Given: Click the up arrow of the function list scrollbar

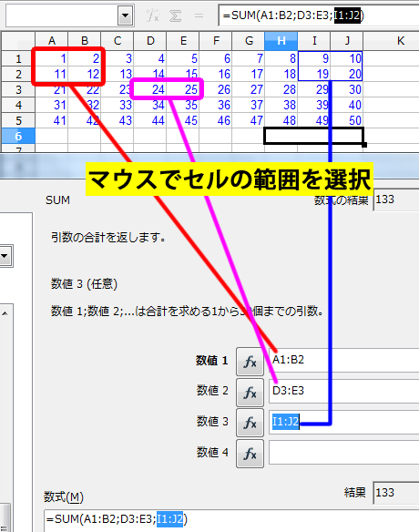Looking at the screenshot, I should [x=5, y=313].
